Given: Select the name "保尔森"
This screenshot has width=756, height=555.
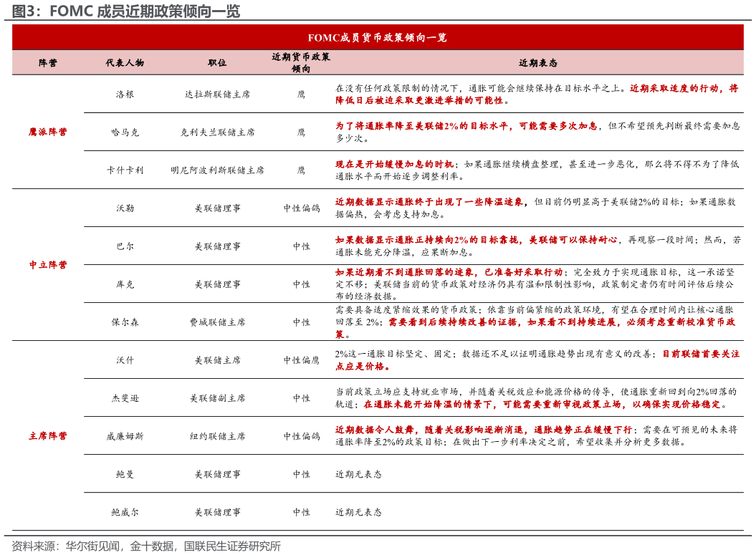Looking at the screenshot, I should click(x=125, y=322).
